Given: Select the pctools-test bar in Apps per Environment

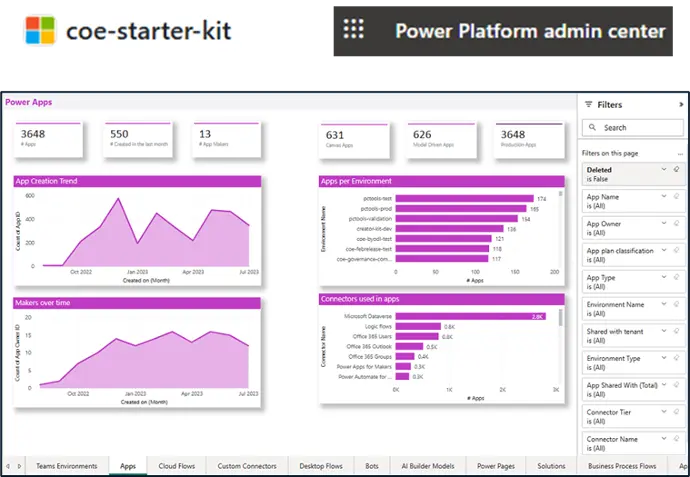Looking at the screenshot, I should [x=464, y=198].
